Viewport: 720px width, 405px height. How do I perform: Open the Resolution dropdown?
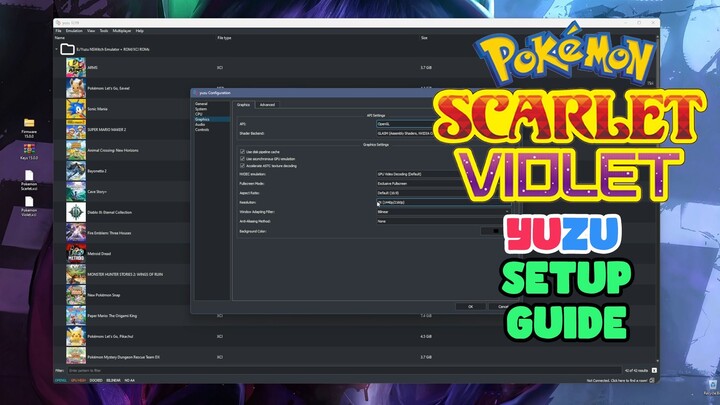point(443,202)
